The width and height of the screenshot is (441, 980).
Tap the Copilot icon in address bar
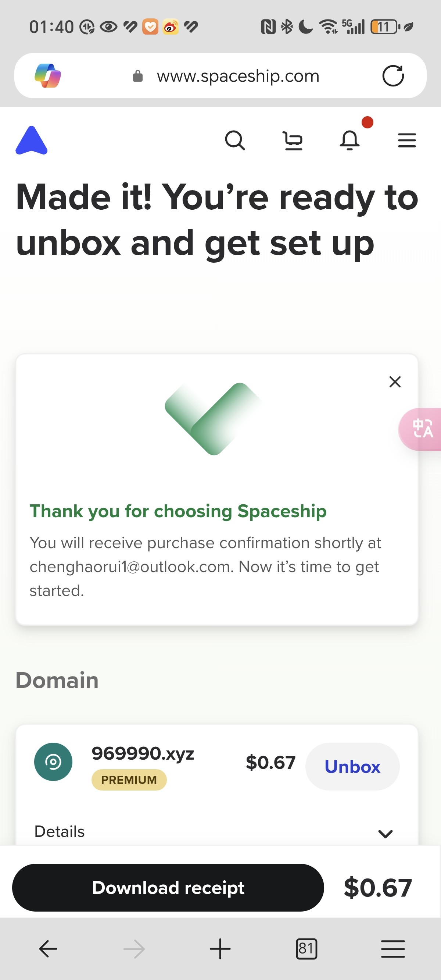(47, 75)
